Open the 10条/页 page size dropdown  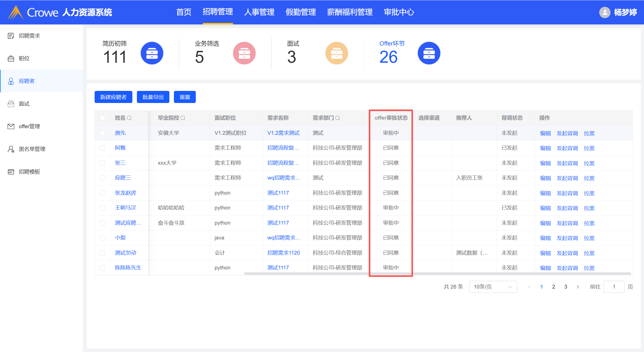pos(493,287)
